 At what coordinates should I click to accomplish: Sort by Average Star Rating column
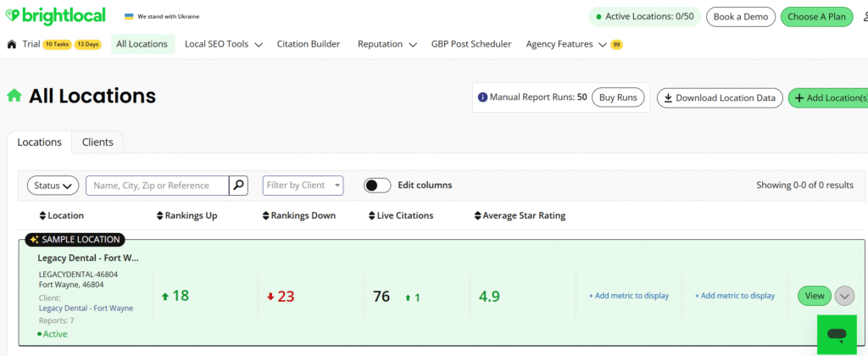point(477,216)
